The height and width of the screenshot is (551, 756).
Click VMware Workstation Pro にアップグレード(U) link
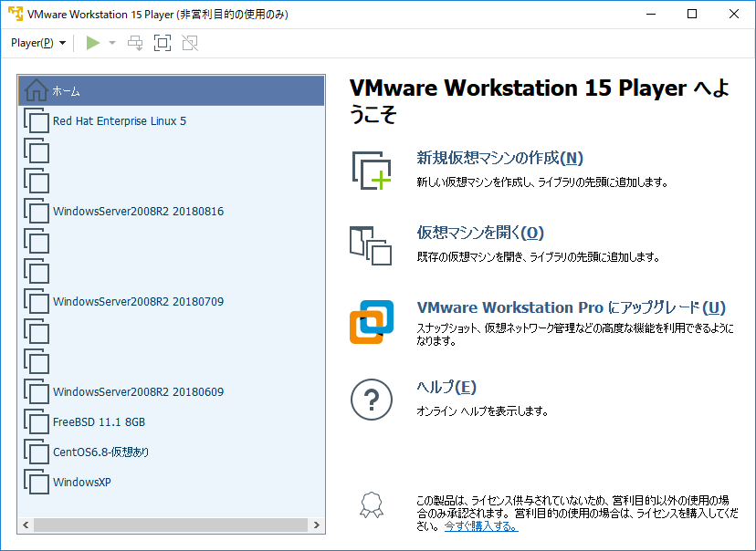[x=571, y=307]
